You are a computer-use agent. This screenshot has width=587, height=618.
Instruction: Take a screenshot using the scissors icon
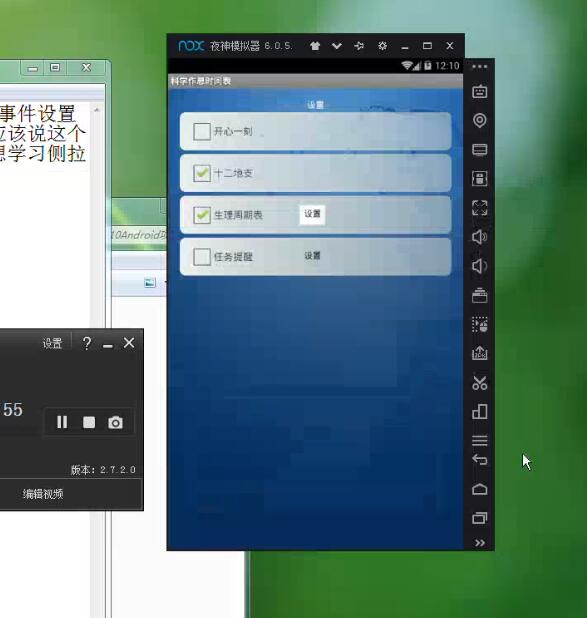click(x=479, y=383)
